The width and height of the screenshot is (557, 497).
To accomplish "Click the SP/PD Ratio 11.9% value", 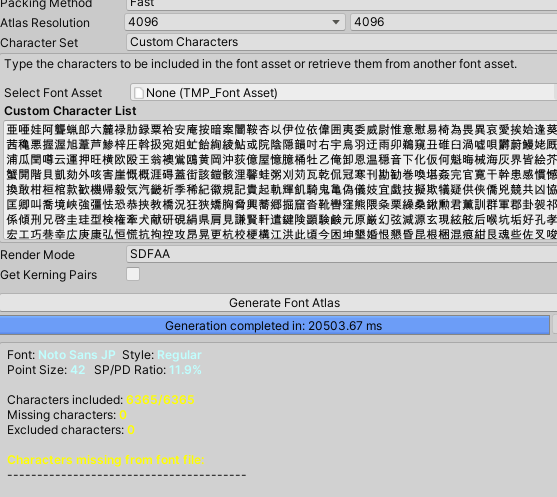I will coord(185,370).
